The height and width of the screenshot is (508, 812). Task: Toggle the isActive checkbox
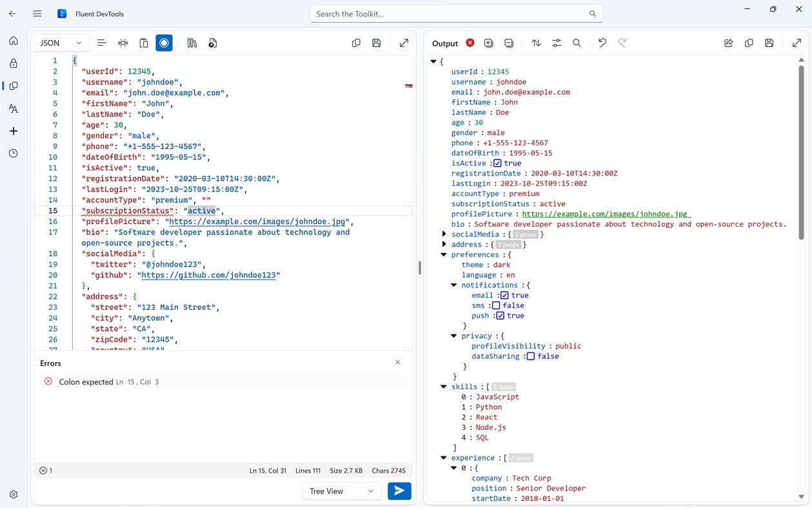point(497,163)
